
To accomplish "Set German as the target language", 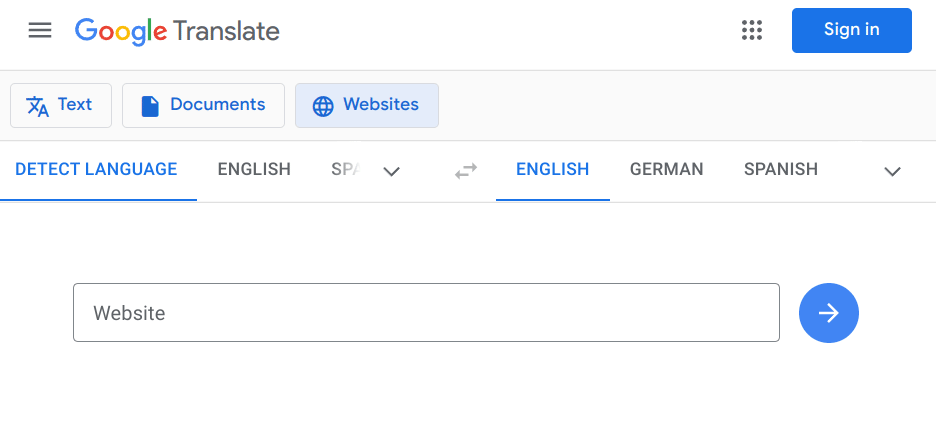I will click(666, 169).
